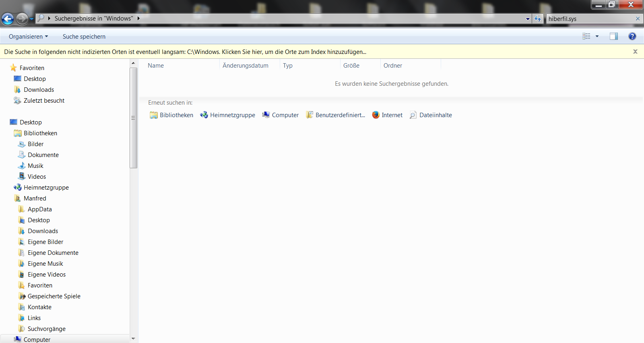The image size is (644, 343).
Task: Open Help with the question mark icon
Action: [x=632, y=36]
